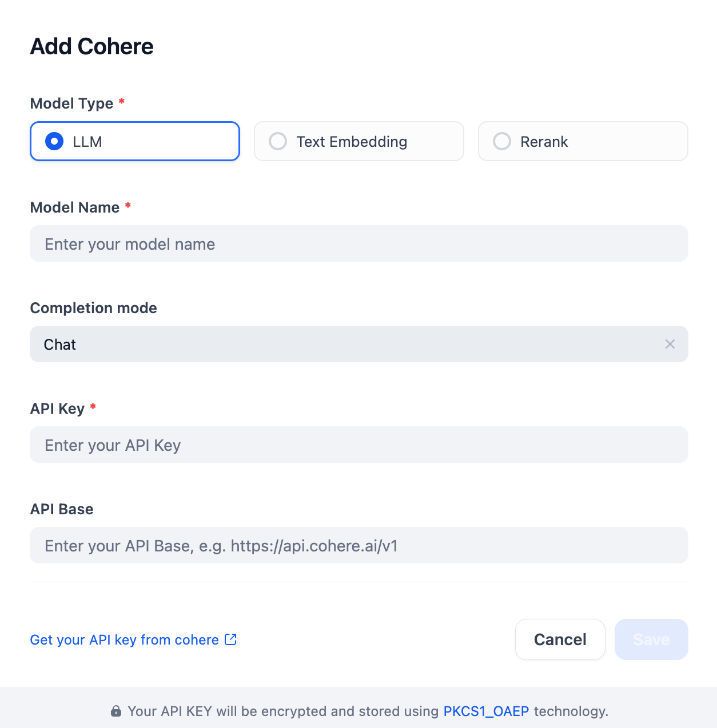This screenshot has height=728, width=717.
Task: Select the LLM model type radio button
Action: 55,141
